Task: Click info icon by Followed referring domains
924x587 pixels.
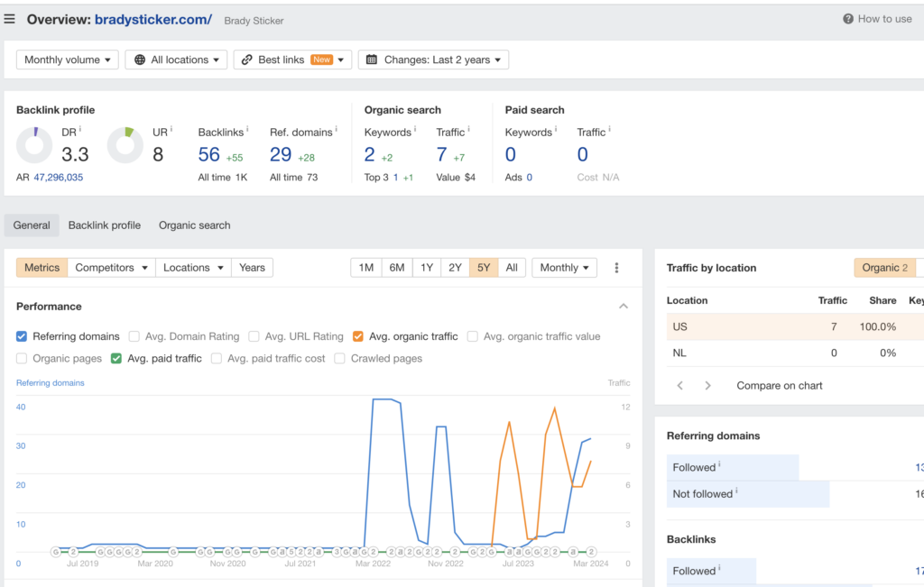Action: point(719,464)
